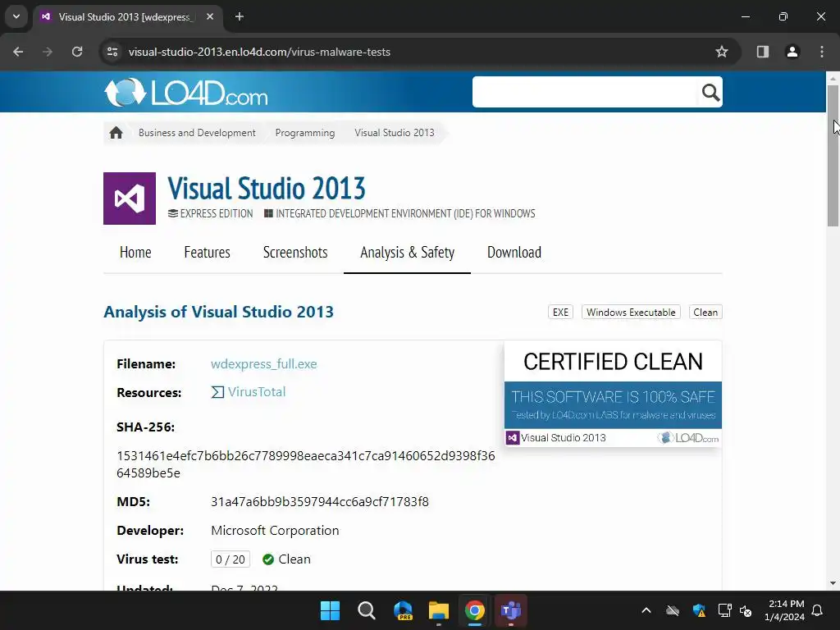The height and width of the screenshot is (630, 840).
Task: Open the VirusTotal resource link
Action: pos(257,392)
